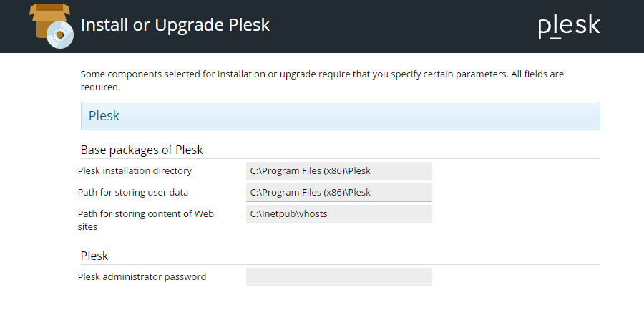Viewport: 644px width, 318px height.
Task: Click the 'Plesk administrator password' label
Action: pyautogui.click(x=142, y=276)
